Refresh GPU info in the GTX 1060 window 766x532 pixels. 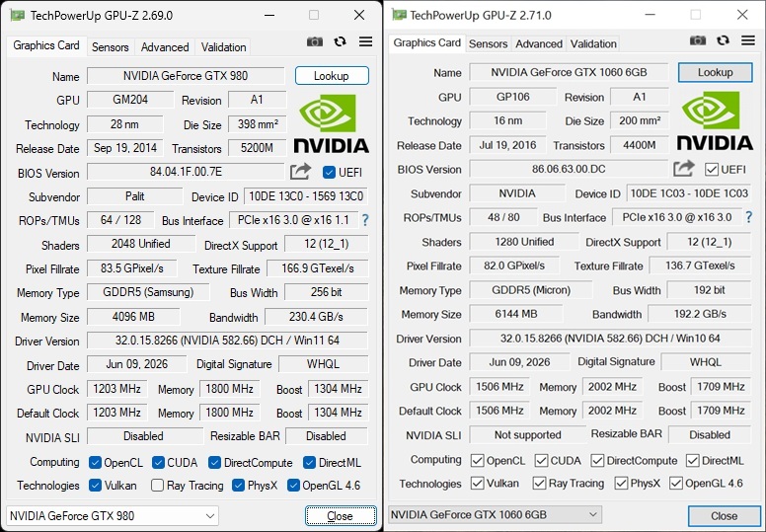pyautogui.click(x=723, y=40)
